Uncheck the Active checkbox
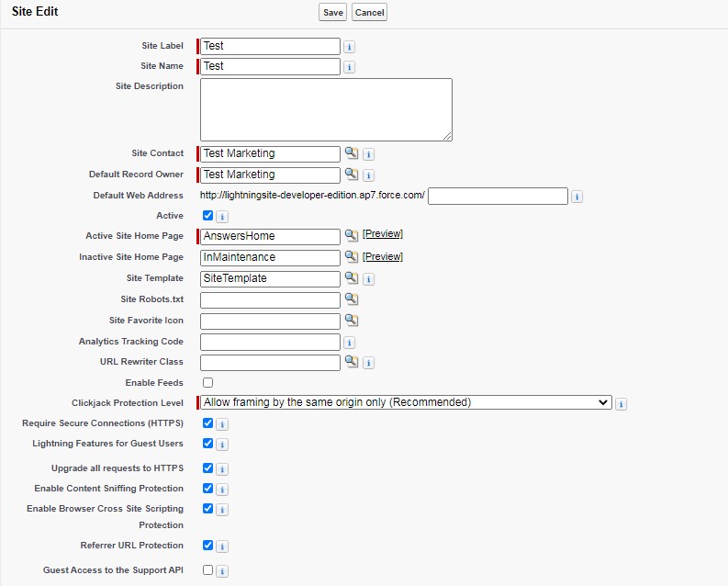This screenshot has height=586, width=728. click(207, 216)
